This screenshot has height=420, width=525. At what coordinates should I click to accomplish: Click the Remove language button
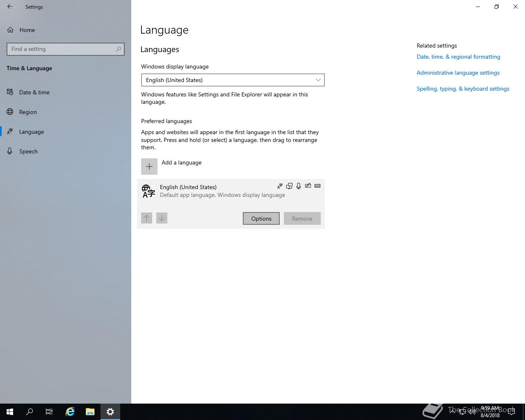(302, 219)
